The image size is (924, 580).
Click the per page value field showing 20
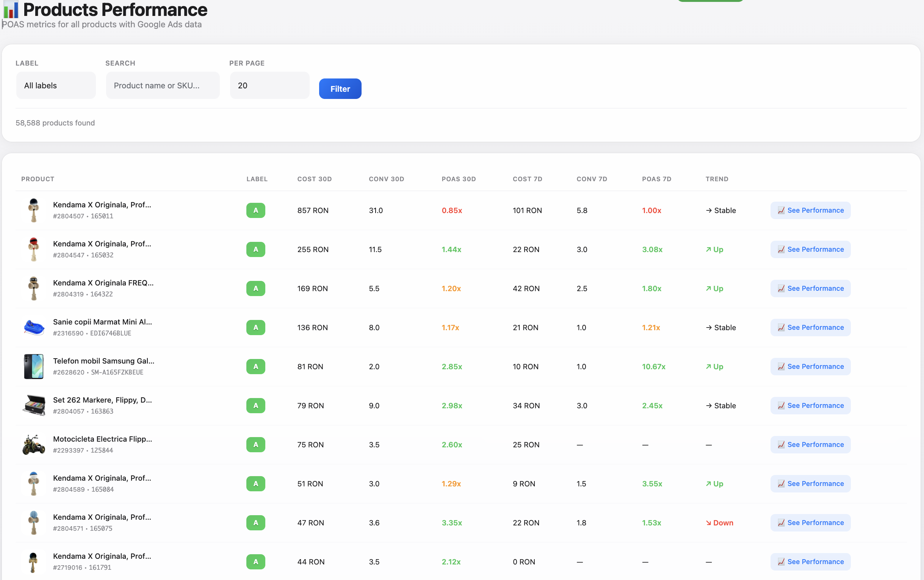point(269,85)
